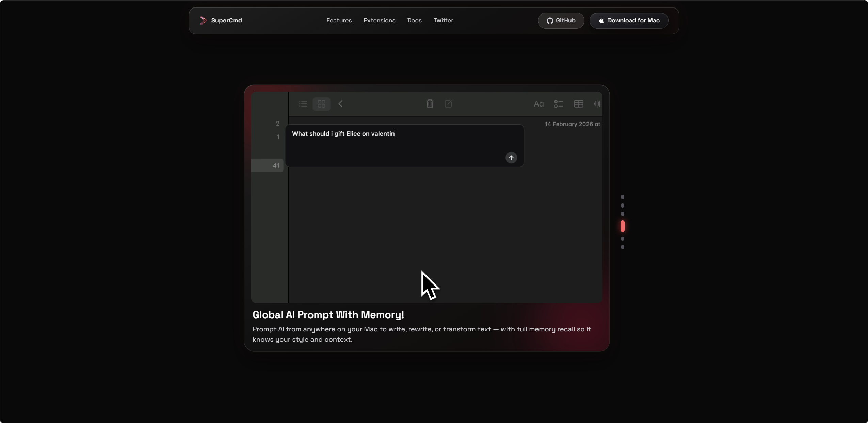Open the Extensions nav item
This screenshot has height=423, width=868.
[379, 20]
